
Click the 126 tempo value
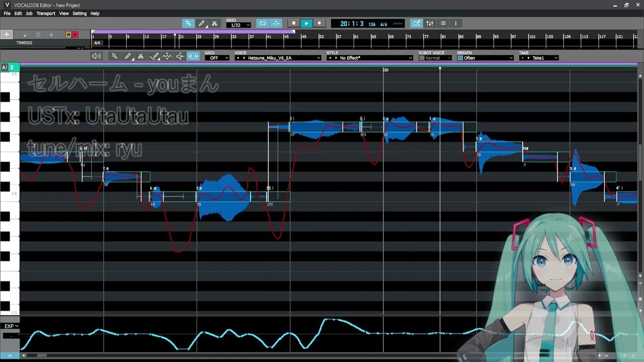[x=372, y=24]
